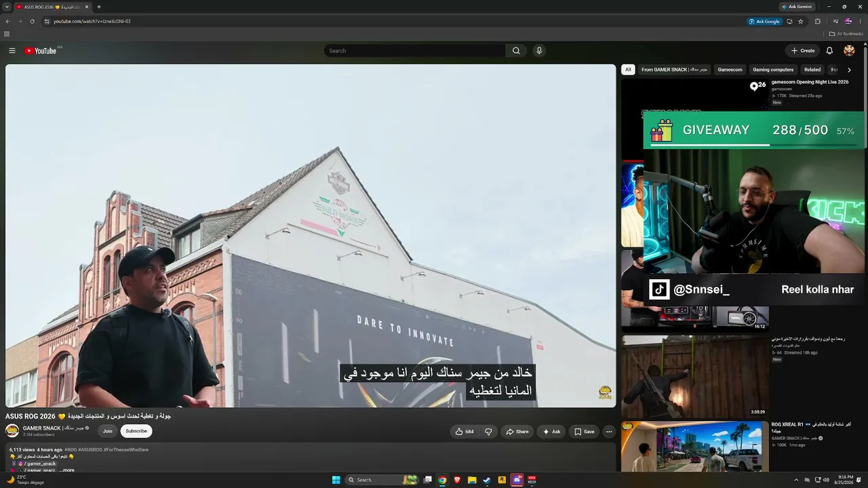
Task: Open the weather widget on taskbar
Action: pos(26,480)
